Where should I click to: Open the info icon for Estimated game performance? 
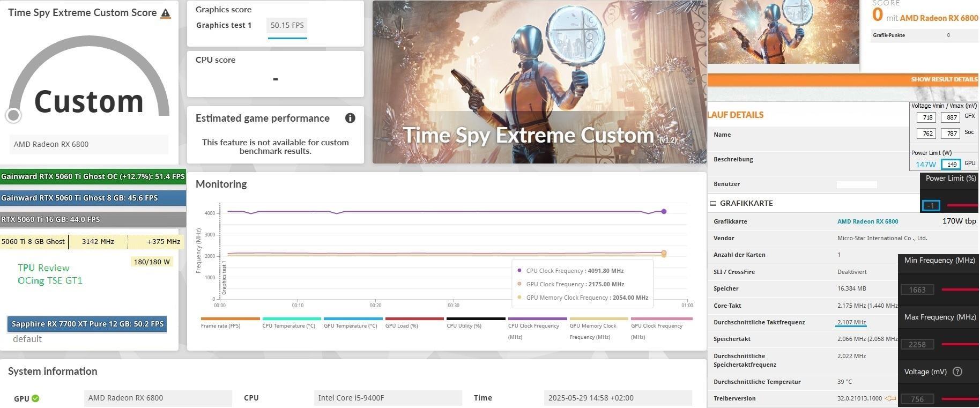click(350, 118)
